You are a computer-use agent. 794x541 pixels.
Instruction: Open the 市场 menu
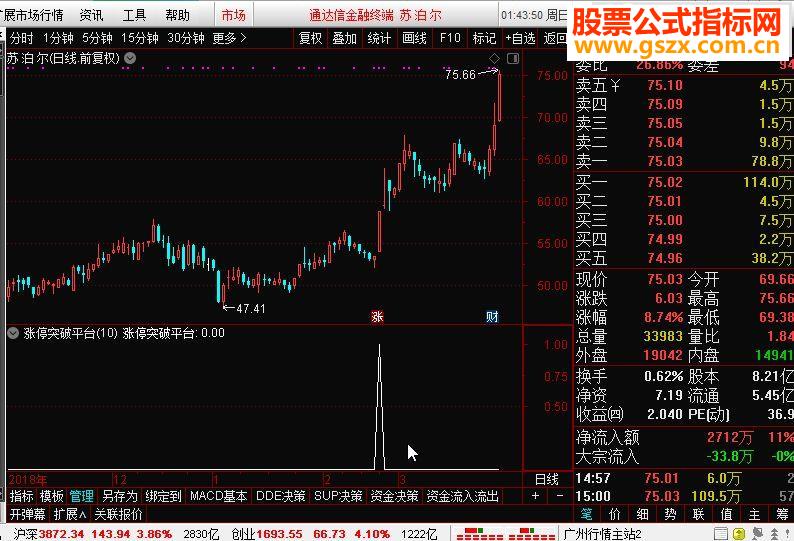(233, 15)
